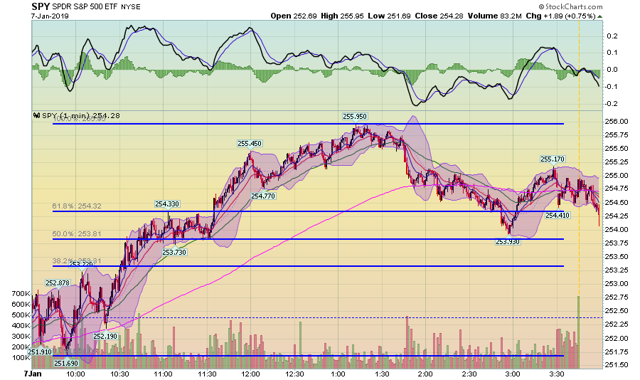Screen dimensions: 640x380
Task: Click the 253.00 price axis value
Action: [616, 284]
